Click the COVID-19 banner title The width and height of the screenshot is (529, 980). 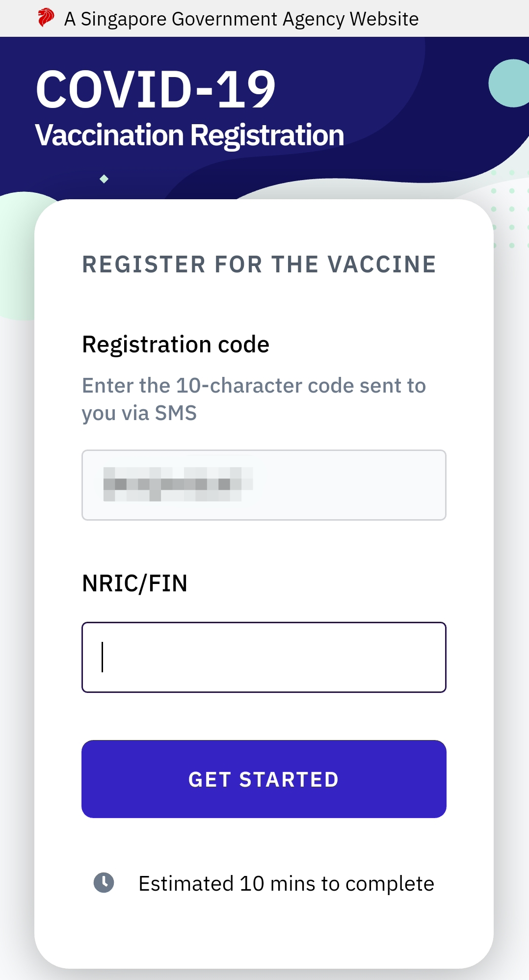pyautogui.click(x=156, y=89)
